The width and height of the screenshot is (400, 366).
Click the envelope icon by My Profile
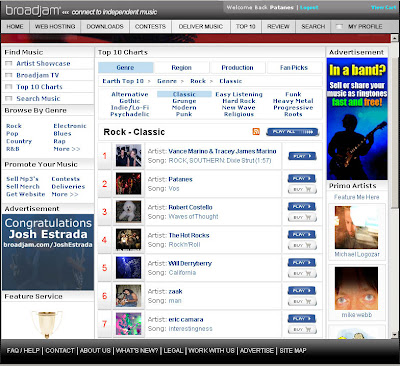point(339,26)
